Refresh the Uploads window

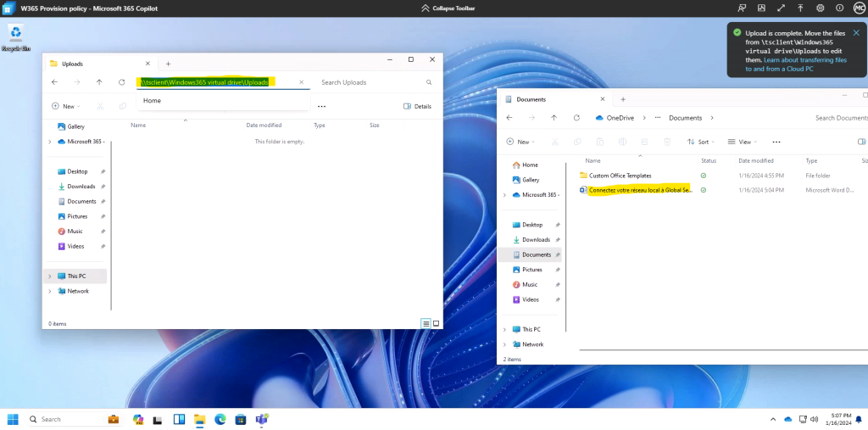coord(122,82)
